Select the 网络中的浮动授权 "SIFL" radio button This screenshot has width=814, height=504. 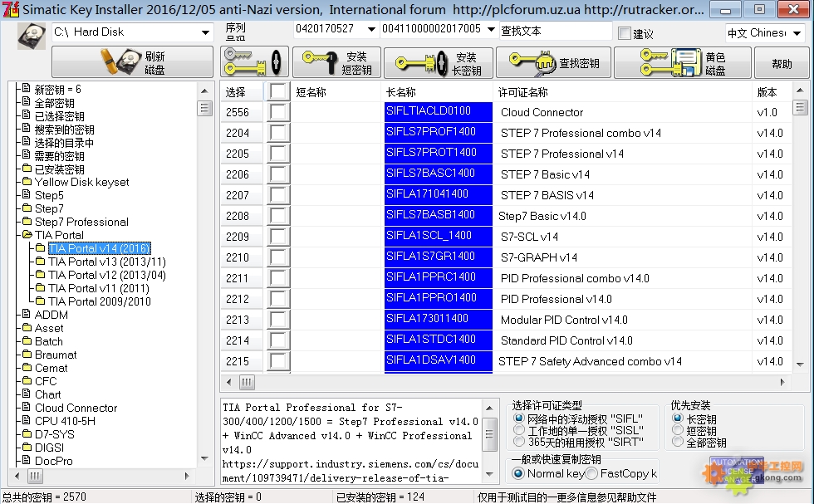(518, 418)
